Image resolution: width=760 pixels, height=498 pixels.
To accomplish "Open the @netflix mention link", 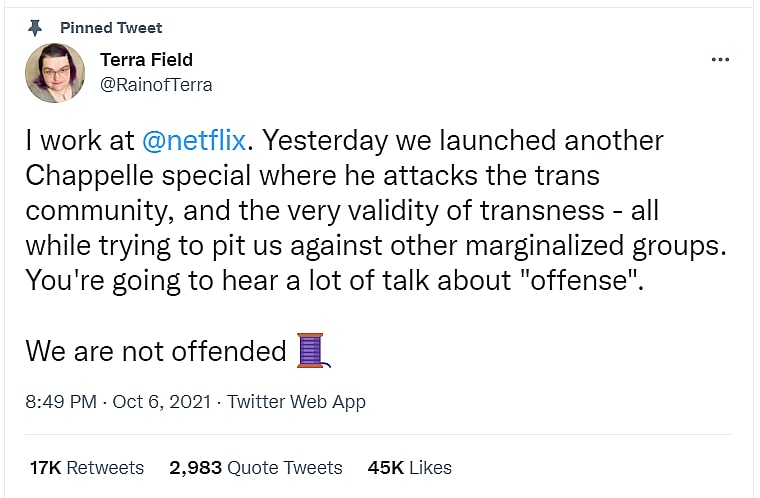I will (x=194, y=141).
